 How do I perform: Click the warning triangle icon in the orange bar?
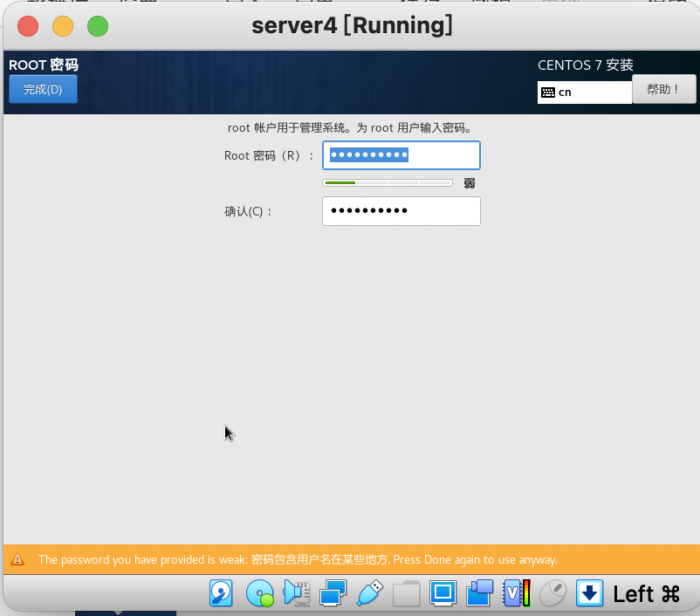pos(17,559)
